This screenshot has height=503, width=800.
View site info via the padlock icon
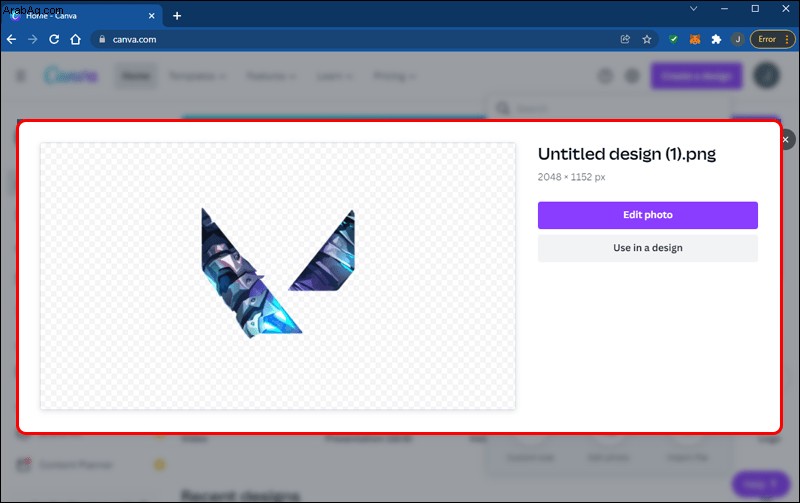(x=102, y=39)
